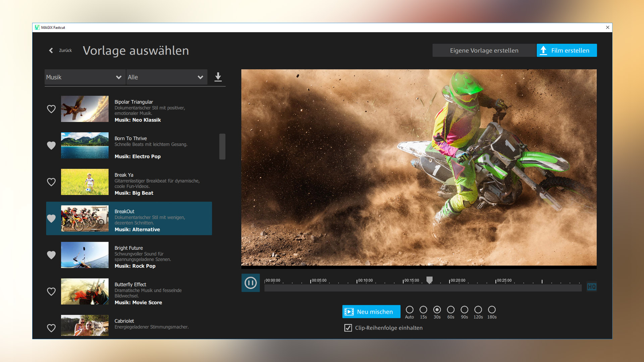Unfavorite the Bright Future template
The image size is (644, 362).
click(x=51, y=255)
